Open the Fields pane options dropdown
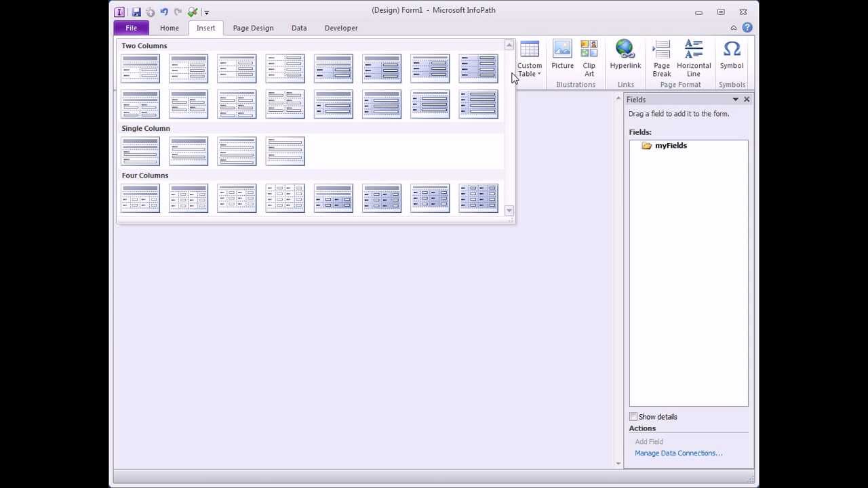 (x=735, y=100)
